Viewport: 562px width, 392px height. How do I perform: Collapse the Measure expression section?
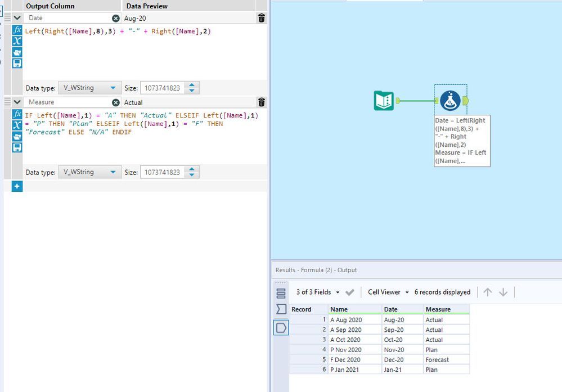17,102
